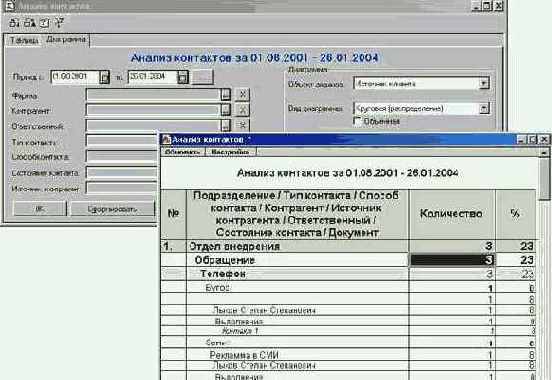Open the calendar for the period start date

[x=105, y=77]
